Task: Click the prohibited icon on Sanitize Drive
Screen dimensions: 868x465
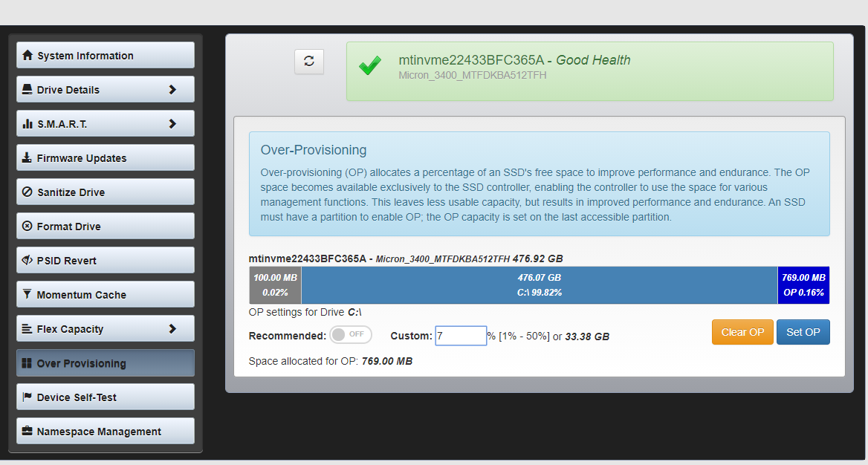Action: pos(27,192)
